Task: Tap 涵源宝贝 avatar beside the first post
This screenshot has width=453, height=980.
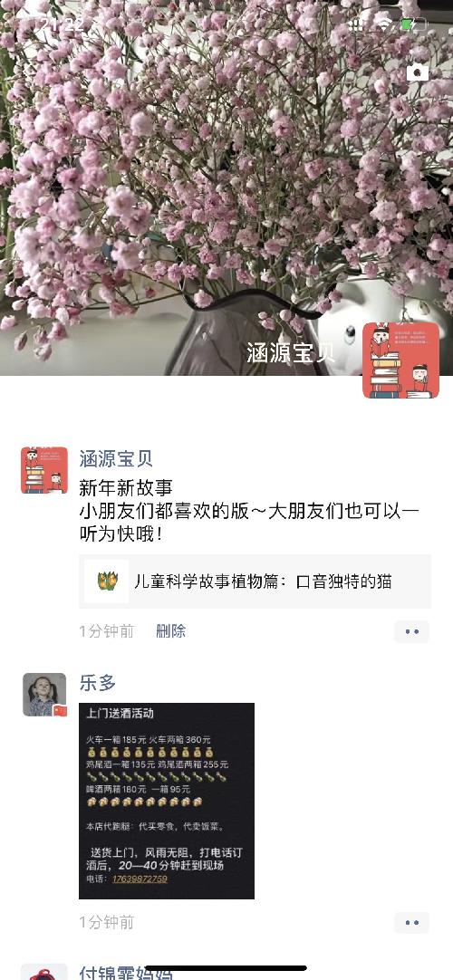Action: coord(44,470)
